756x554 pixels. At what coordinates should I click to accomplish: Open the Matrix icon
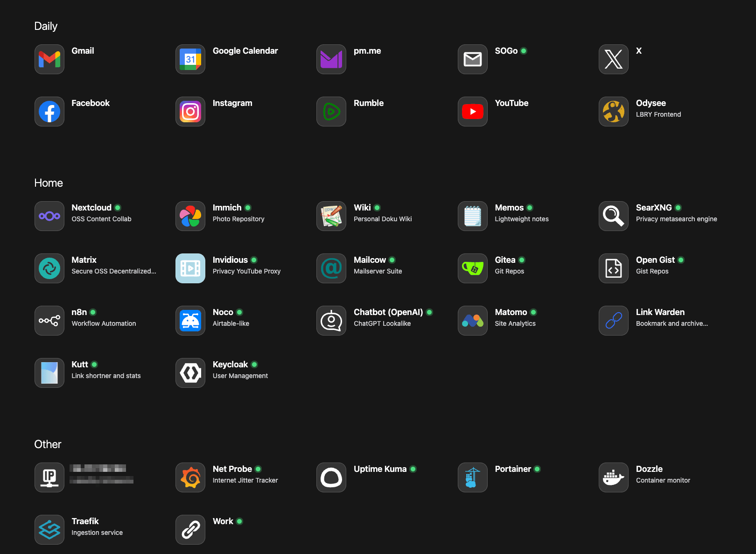[49, 268]
